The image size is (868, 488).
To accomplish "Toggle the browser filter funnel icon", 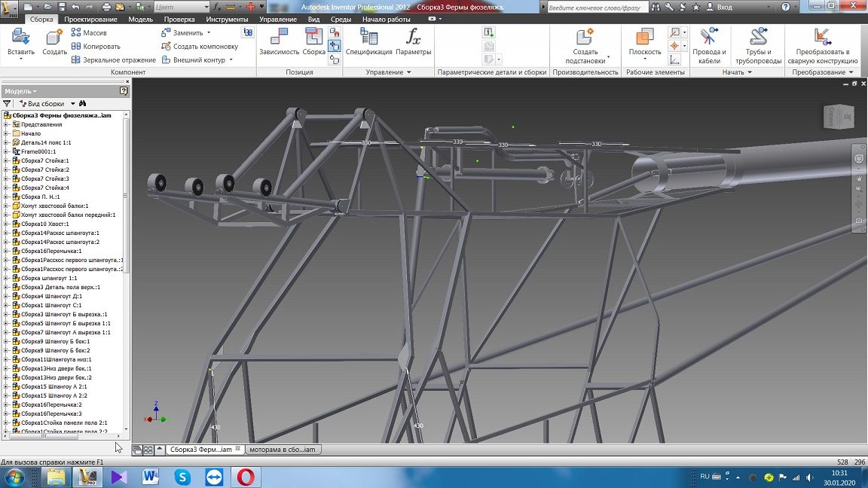I will tap(7, 103).
